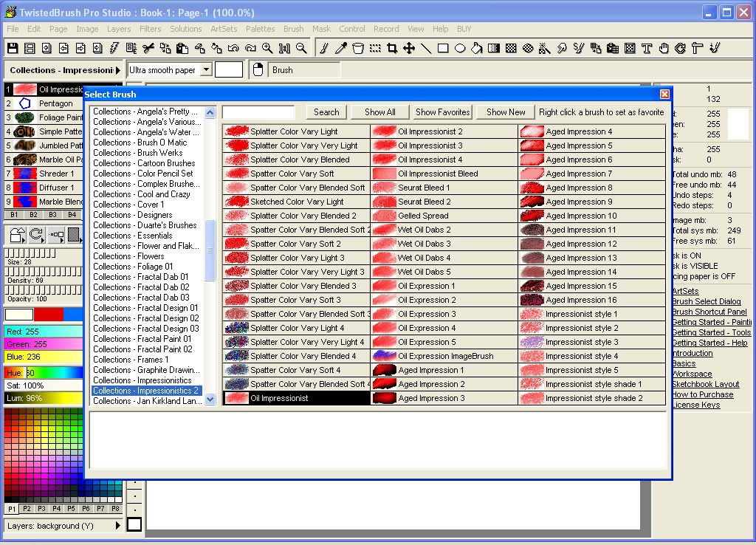This screenshot has width=756, height=545.
Task: Click the Show All button
Action: [380, 112]
